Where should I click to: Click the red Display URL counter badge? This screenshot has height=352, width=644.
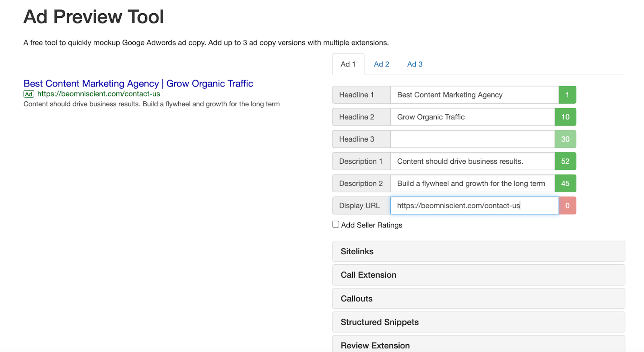tap(567, 206)
